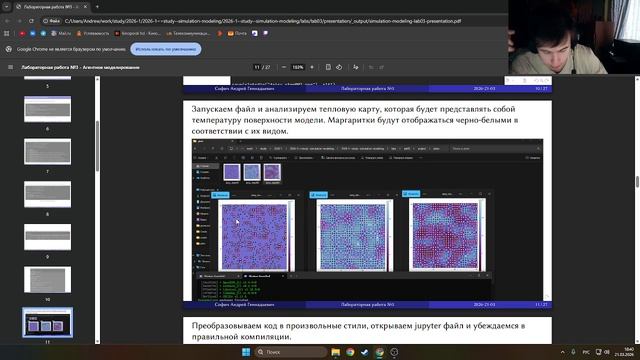Select the Лабораторная работа №3 tab
The height and width of the screenshot is (360, 640).
pos(51,7)
